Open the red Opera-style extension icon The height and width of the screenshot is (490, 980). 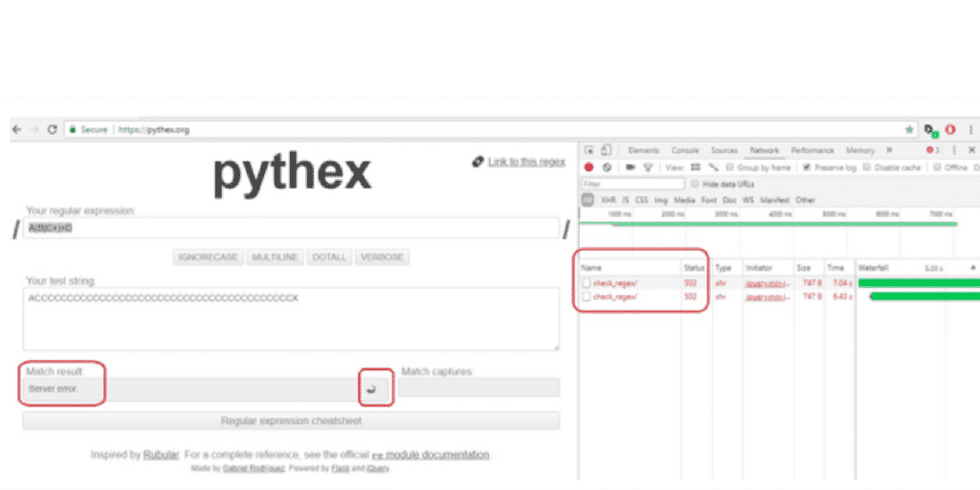(x=950, y=130)
